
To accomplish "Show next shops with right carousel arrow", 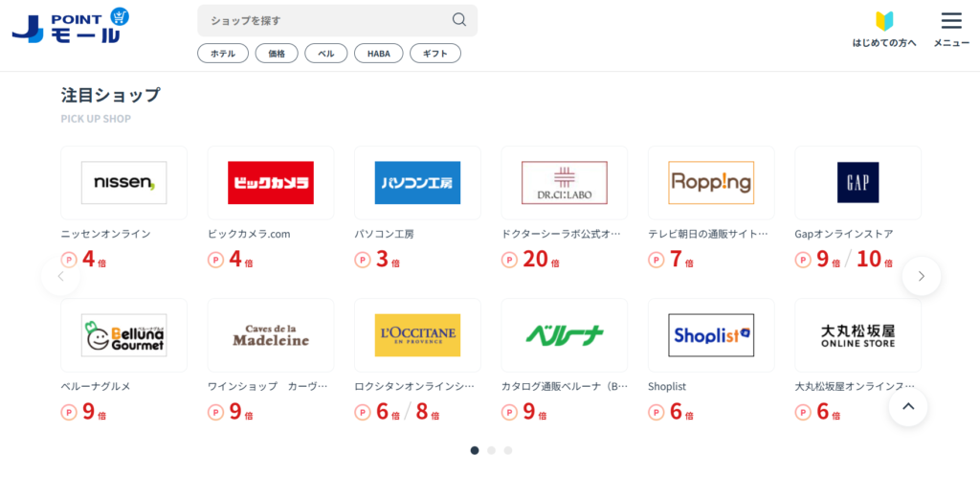I will point(921,276).
